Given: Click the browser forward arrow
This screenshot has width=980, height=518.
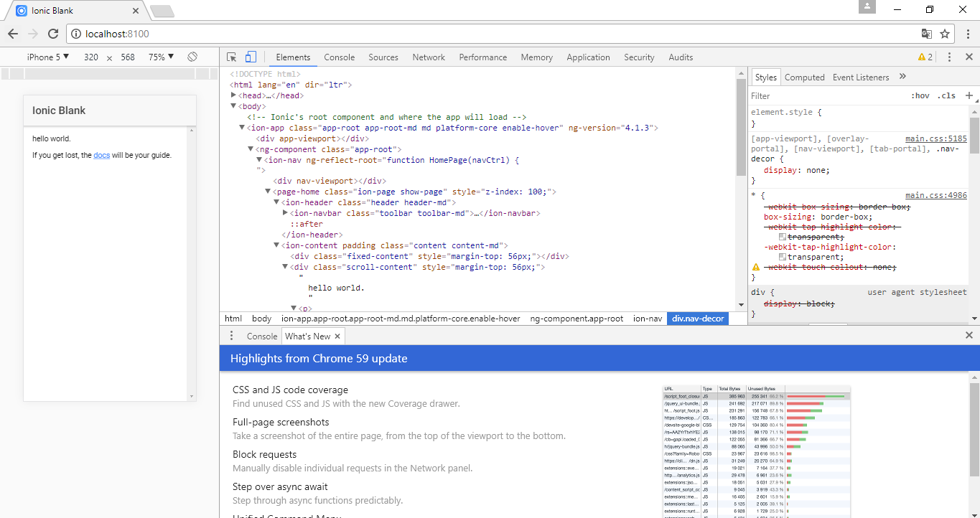Looking at the screenshot, I should (x=33, y=34).
